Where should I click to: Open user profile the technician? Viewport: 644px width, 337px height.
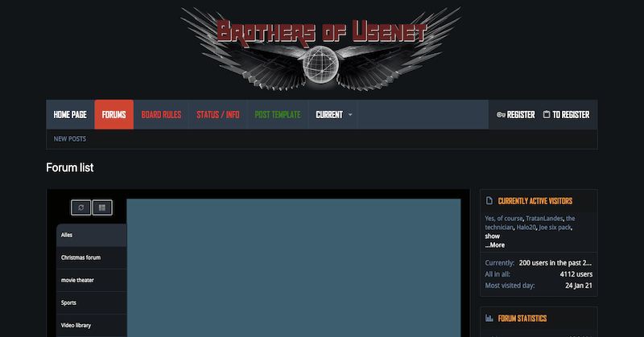(x=499, y=227)
